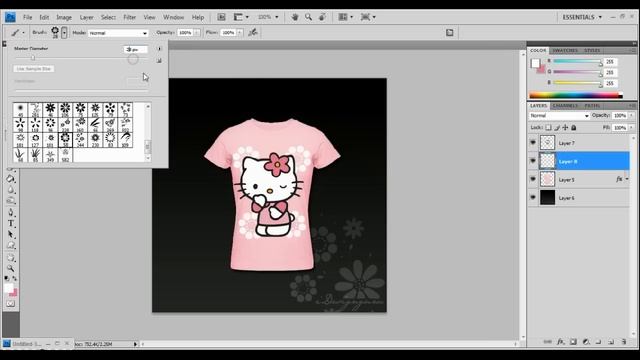Create new adjustment layer icon
The width and height of the screenshot is (640, 360).
pyautogui.click(x=586, y=342)
